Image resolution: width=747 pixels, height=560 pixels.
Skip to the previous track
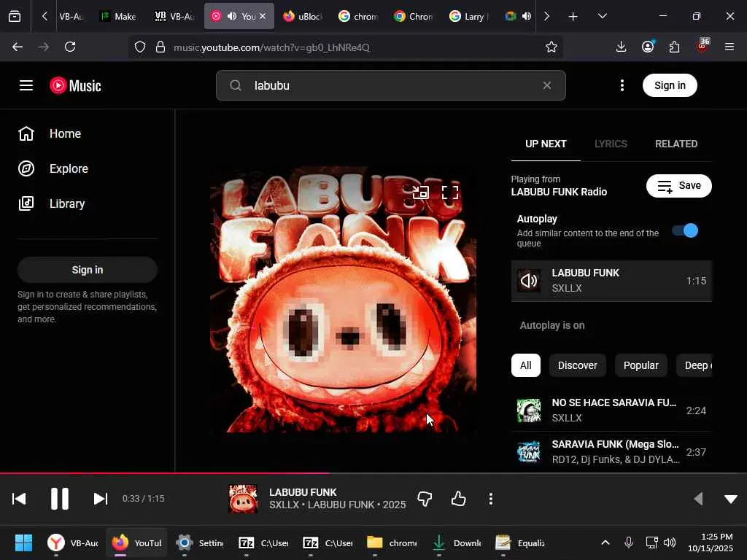tap(19, 499)
